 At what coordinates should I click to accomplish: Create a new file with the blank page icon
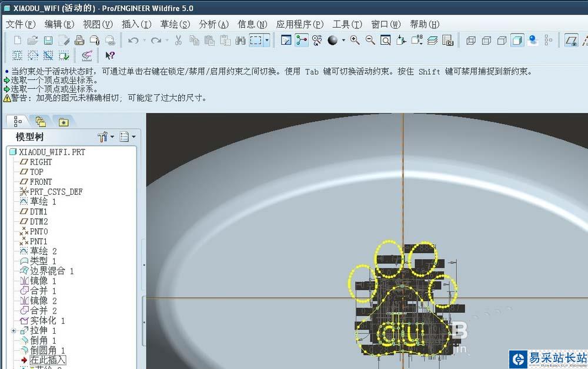point(17,40)
